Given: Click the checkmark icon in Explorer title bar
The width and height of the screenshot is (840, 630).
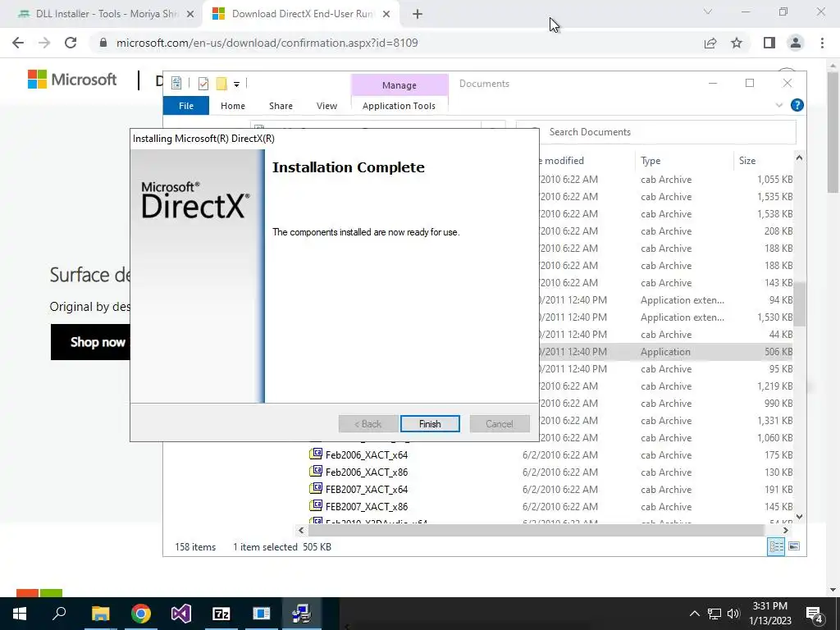Looking at the screenshot, I should point(203,83).
